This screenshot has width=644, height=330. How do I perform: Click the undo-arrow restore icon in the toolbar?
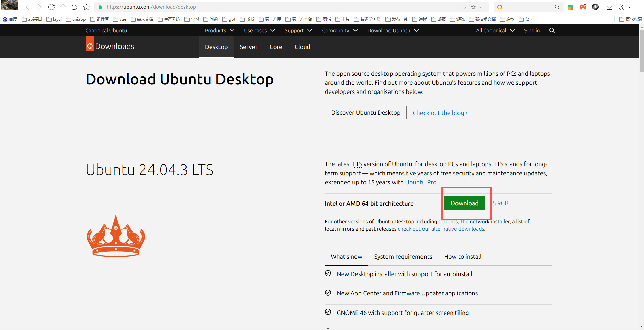[x=74, y=7]
